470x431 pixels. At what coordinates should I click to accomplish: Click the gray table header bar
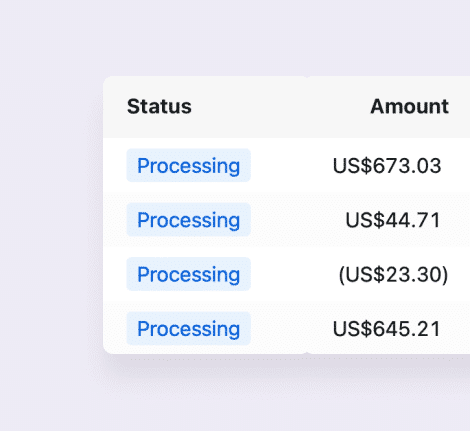tap(287, 107)
